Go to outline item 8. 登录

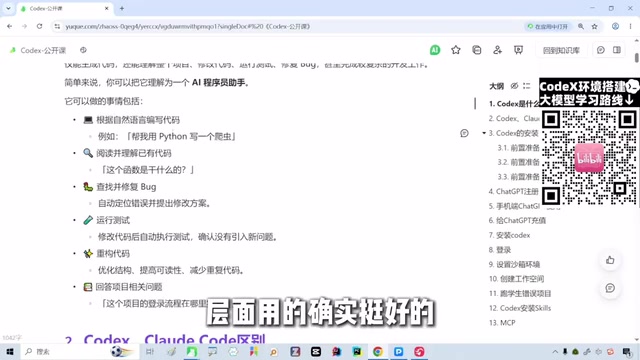500,250
